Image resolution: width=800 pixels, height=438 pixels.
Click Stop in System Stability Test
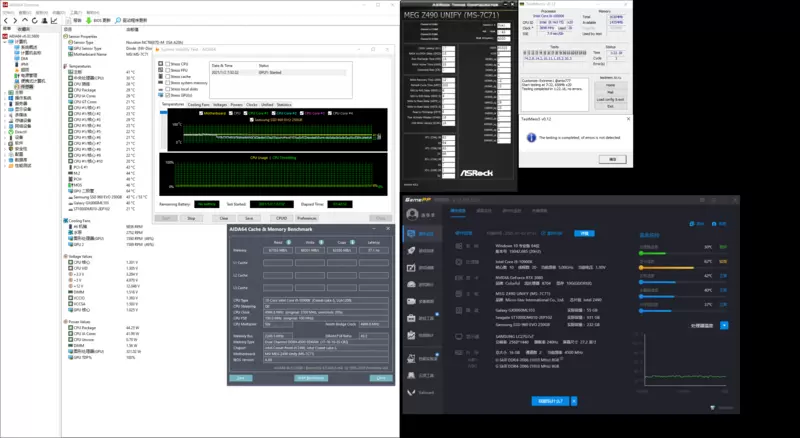tap(191, 218)
